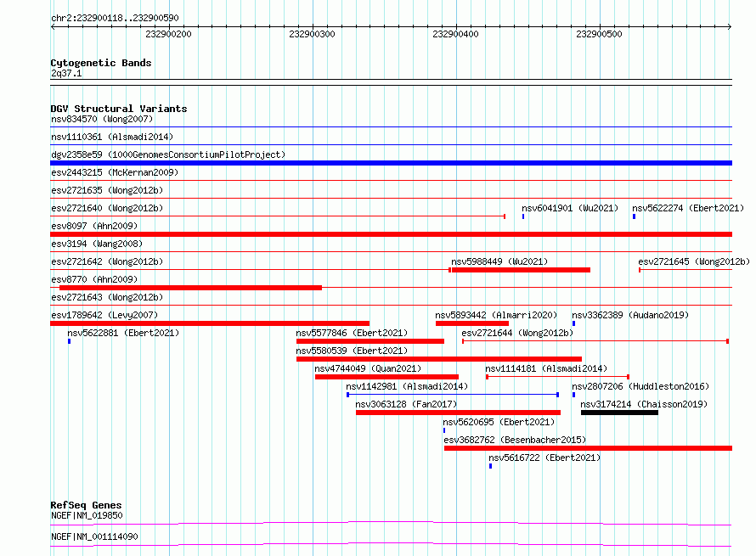Click the thick blue dgv2358e59 bar
Image resolution: width=756 pixels, height=556 pixels.
pyautogui.click(x=391, y=163)
